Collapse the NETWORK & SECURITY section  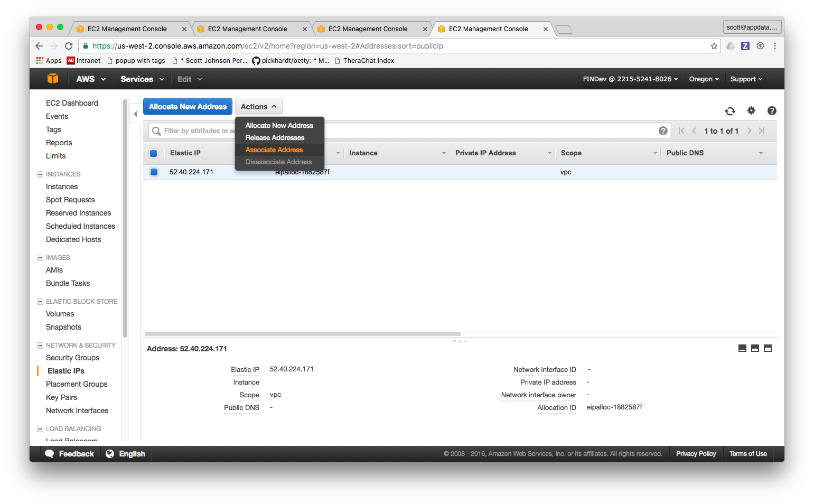coord(40,346)
